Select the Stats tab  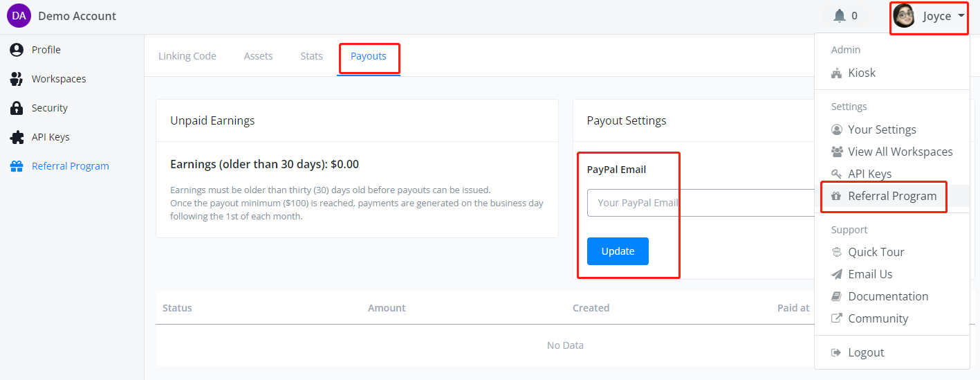(311, 56)
